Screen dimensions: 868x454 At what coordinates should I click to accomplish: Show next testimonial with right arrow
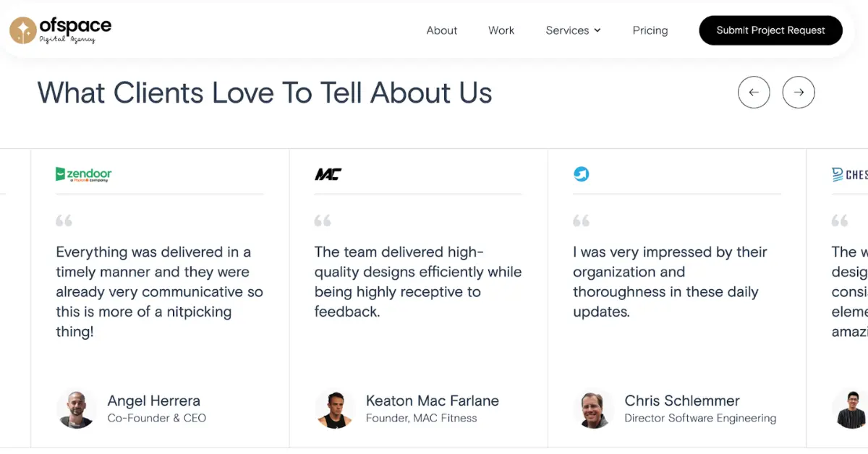799,93
